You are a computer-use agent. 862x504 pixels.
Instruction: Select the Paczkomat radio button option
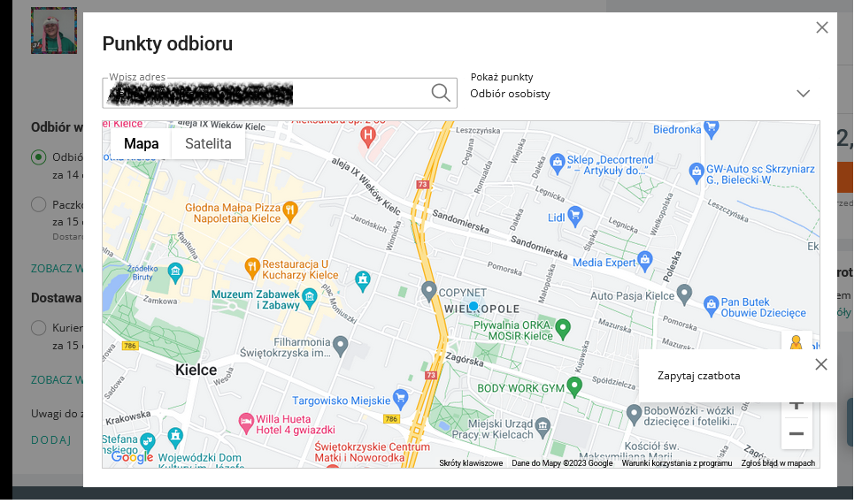(38, 205)
